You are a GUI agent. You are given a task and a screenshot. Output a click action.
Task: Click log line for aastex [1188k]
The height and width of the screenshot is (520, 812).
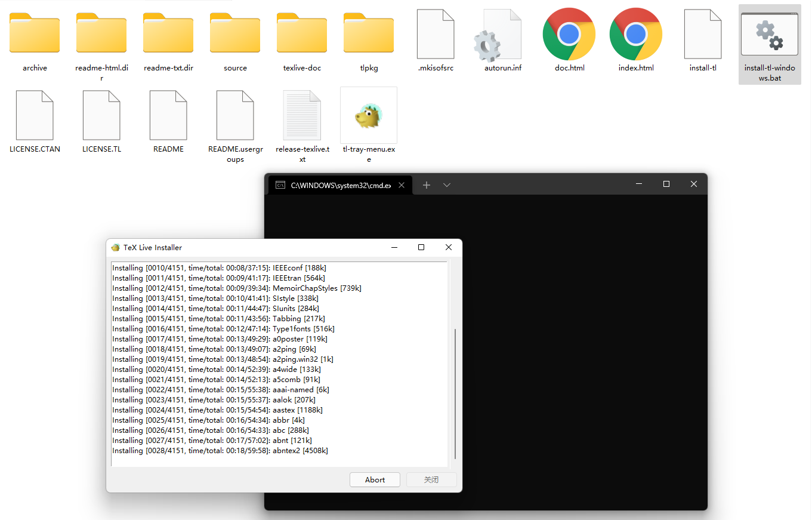pos(218,410)
